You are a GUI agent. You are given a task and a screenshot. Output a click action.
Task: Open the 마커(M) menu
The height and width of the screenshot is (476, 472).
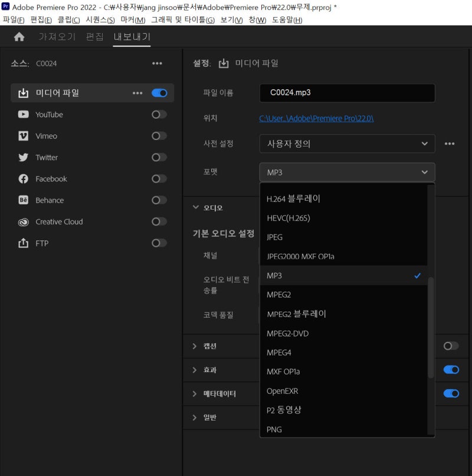[x=133, y=20]
